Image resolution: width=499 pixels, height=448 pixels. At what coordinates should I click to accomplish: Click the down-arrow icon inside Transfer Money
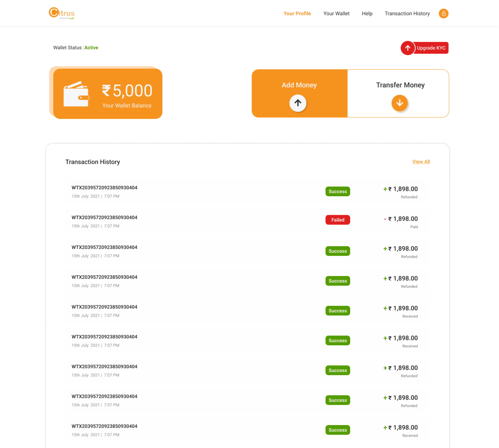tap(400, 103)
